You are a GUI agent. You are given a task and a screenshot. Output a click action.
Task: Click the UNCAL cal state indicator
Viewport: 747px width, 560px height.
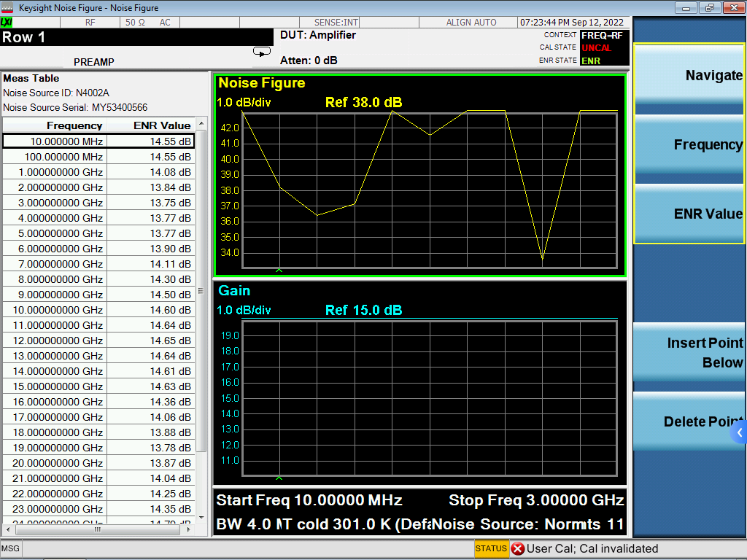click(597, 48)
